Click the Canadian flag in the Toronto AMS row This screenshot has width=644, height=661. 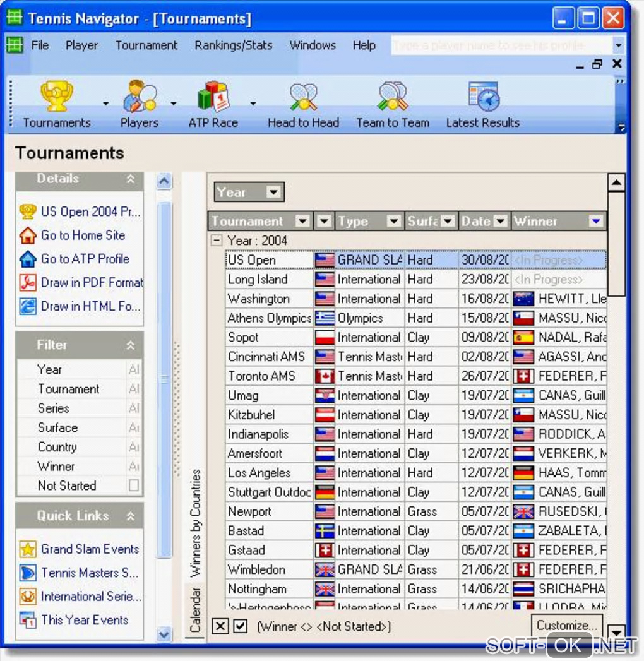(325, 376)
